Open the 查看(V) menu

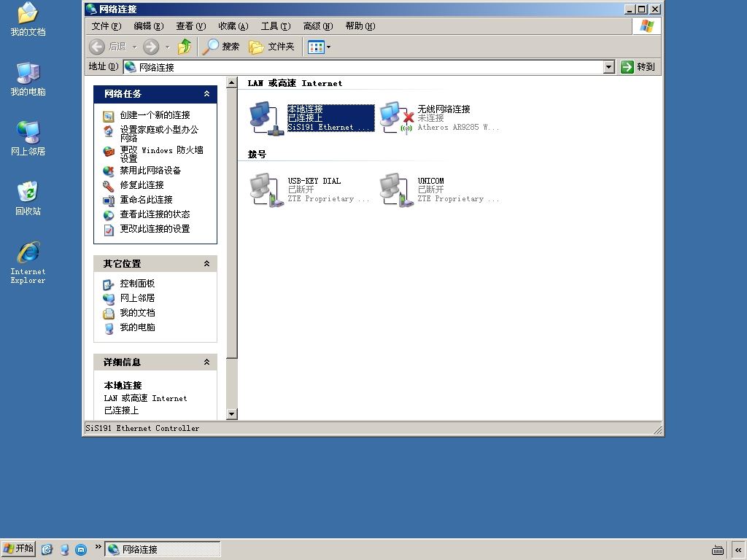tap(191, 26)
